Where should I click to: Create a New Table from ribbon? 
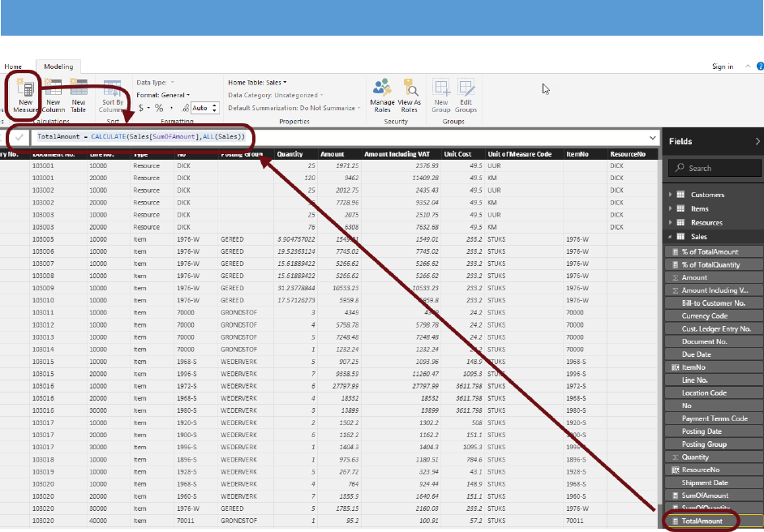point(79,89)
